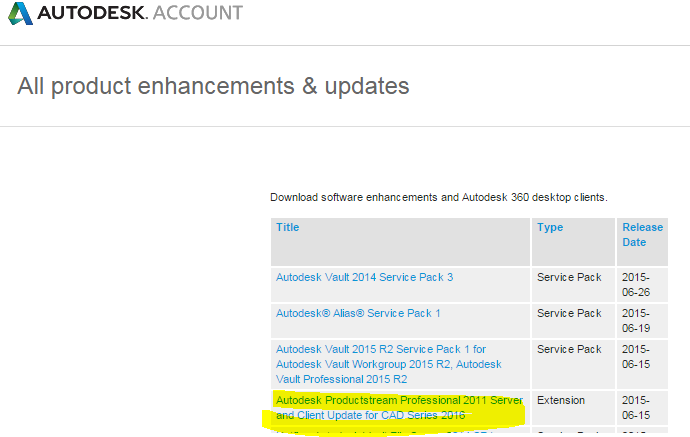Sort by Release Date column header
Screen dimensions: 690x437
click(642, 234)
